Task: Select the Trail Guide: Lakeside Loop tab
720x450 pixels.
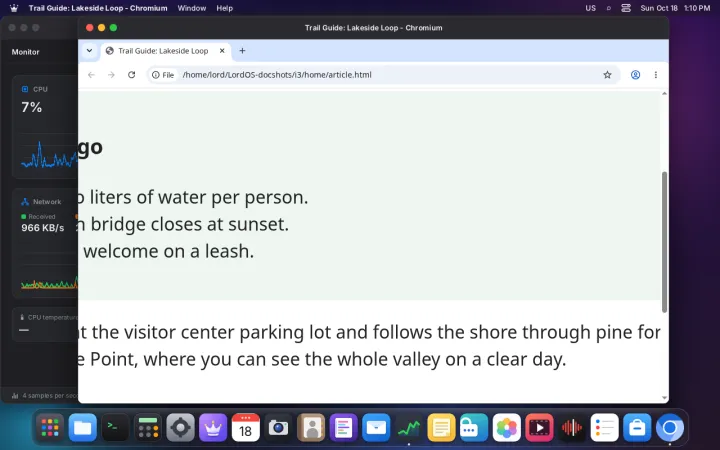Action: 166,51
